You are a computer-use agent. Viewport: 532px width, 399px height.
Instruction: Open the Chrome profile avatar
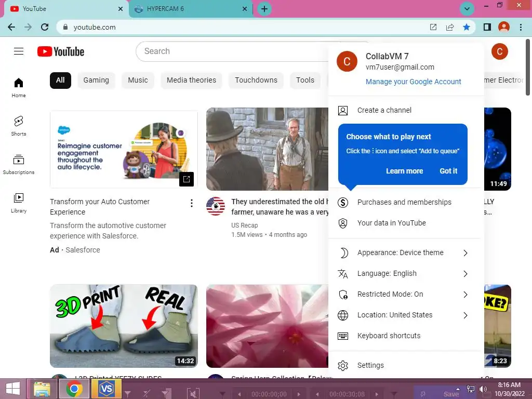pos(504,27)
